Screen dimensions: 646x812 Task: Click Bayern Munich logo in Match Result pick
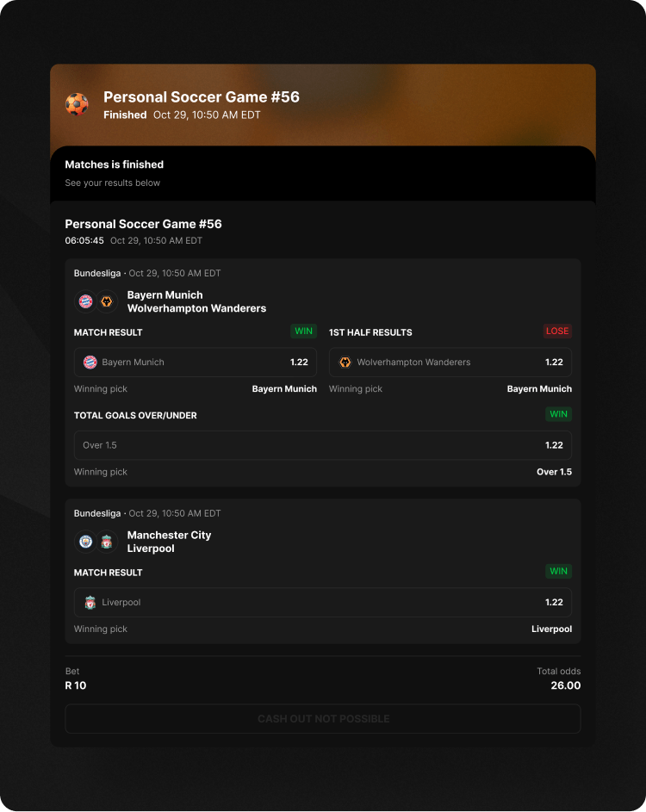(x=90, y=363)
